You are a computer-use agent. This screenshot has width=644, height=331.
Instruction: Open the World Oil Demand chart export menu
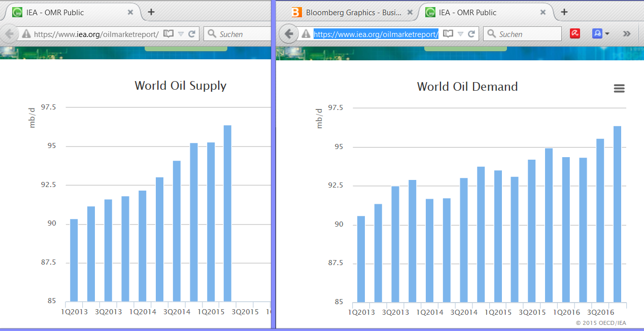[x=619, y=88]
